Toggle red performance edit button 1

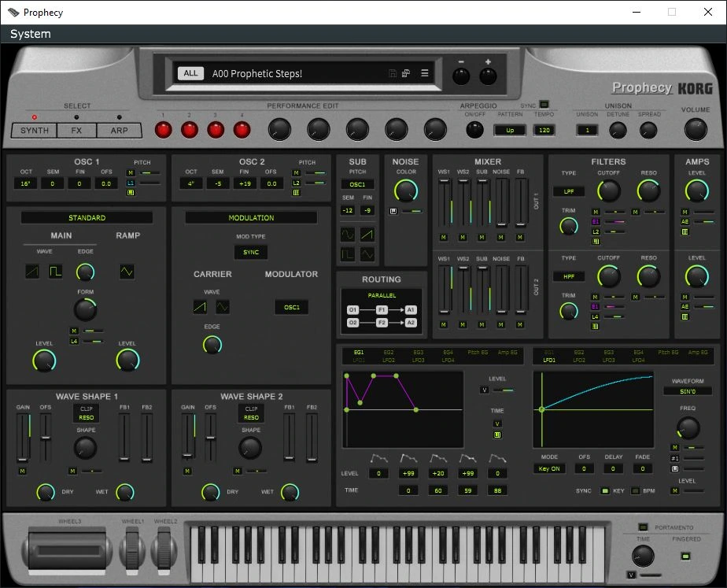click(x=163, y=130)
